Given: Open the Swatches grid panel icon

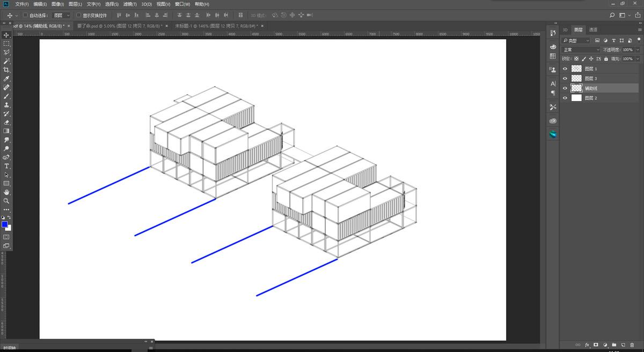Looking at the screenshot, I should tap(553, 56).
